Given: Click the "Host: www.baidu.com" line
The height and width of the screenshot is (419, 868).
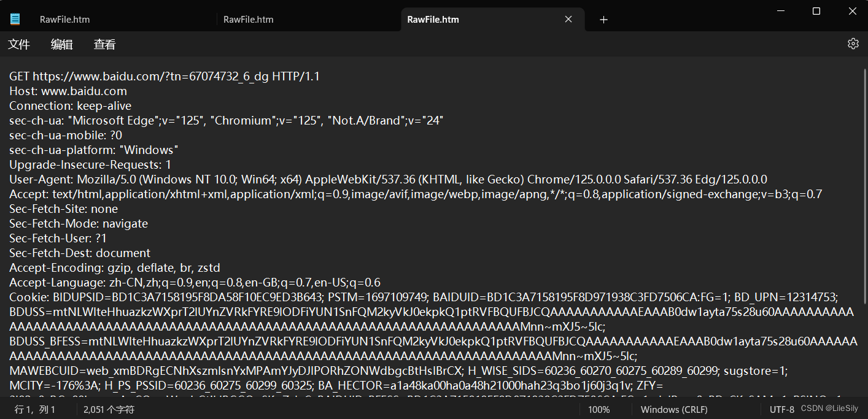Looking at the screenshot, I should pyautogui.click(x=68, y=91).
